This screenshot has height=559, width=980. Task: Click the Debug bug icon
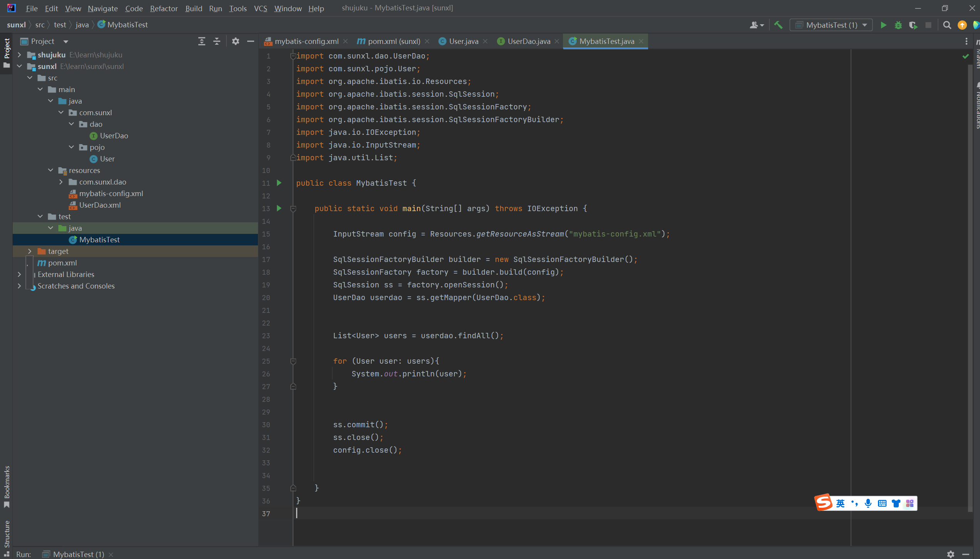(898, 25)
